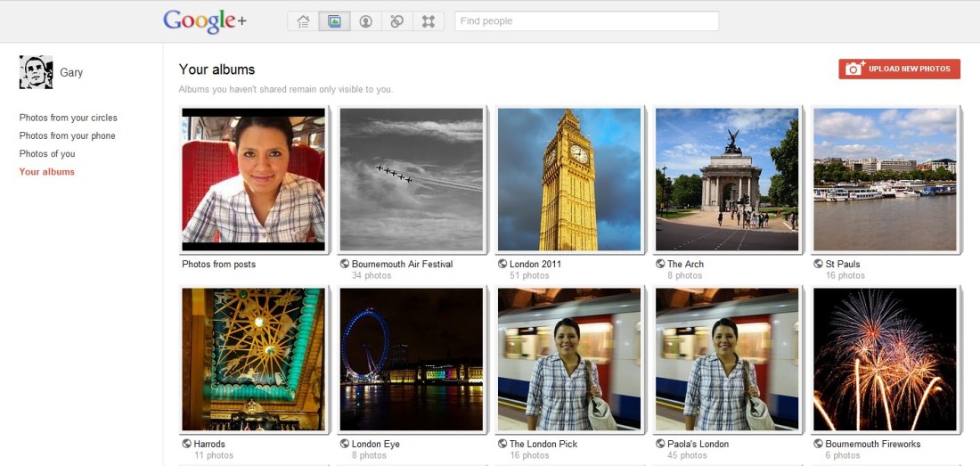Open Photos from your circles
This screenshot has width=980, height=466.
pos(69,118)
